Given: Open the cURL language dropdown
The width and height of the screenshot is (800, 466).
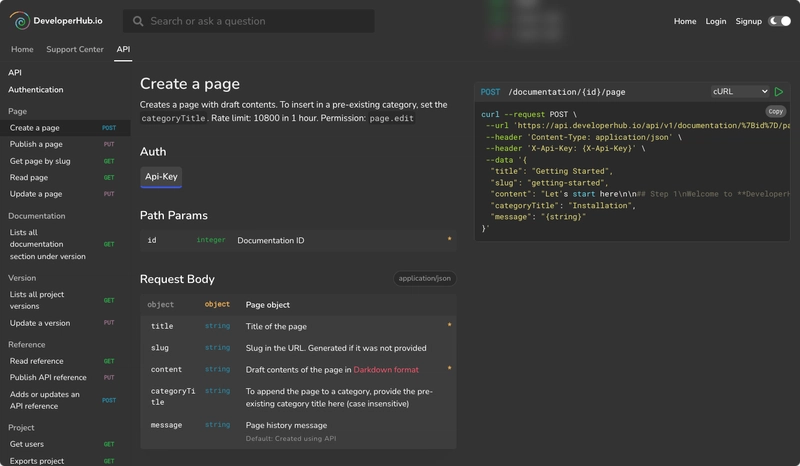Looking at the screenshot, I should [739, 92].
